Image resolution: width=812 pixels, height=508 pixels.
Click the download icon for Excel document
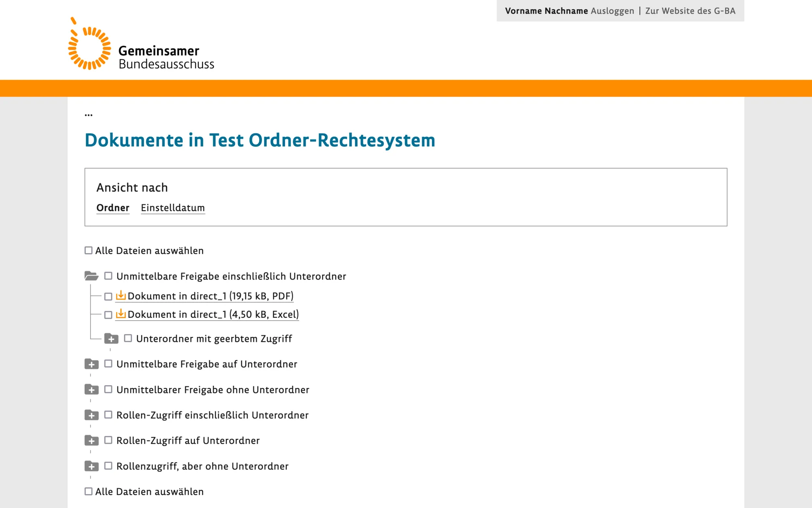pos(121,314)
